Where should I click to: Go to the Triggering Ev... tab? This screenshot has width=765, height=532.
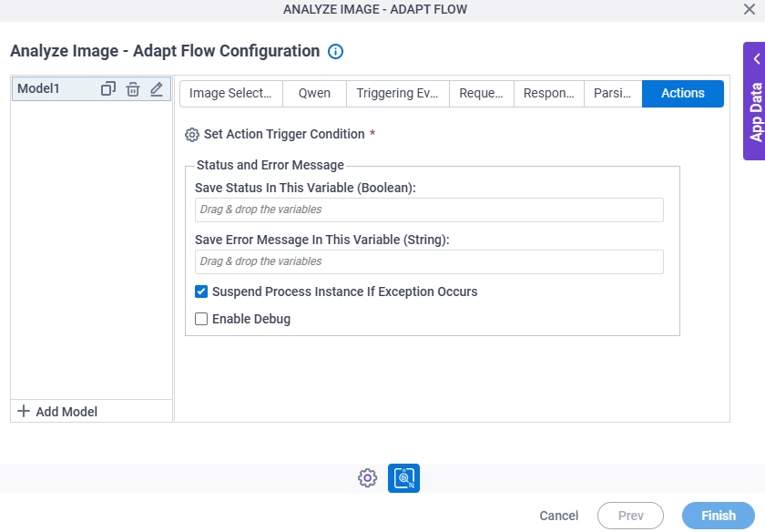[397, 93]
